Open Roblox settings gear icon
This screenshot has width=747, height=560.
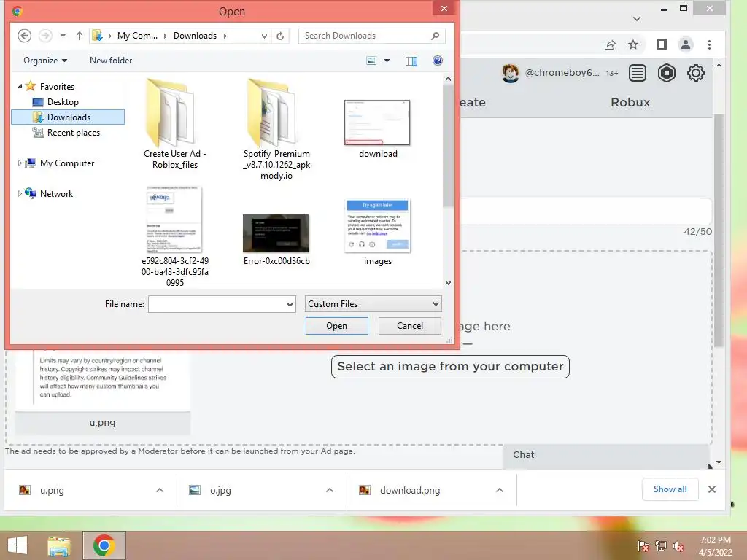coord(695,73)
